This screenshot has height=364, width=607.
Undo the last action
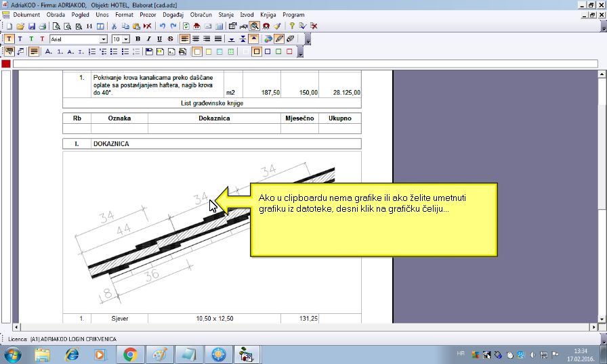[x=163, y=26]
